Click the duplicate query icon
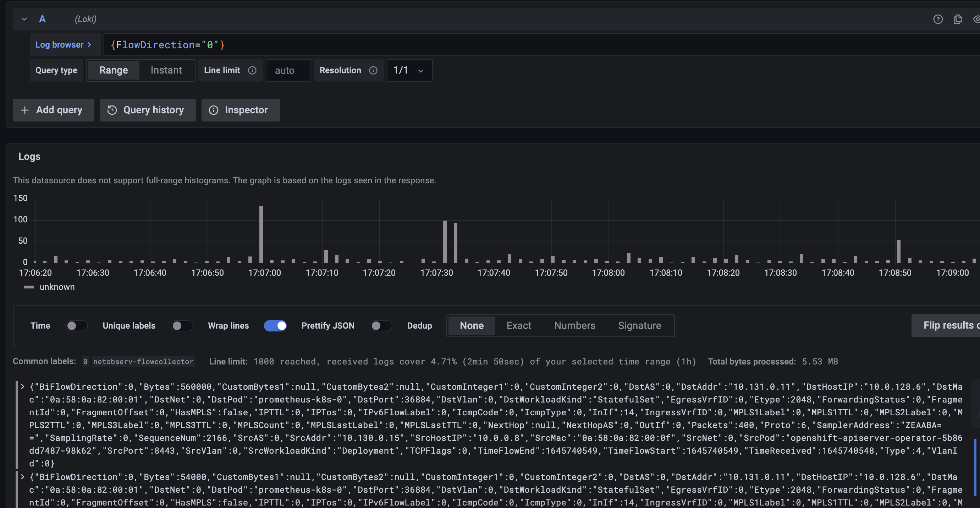This screenshot has width=980, height=508. coord(958,19)
